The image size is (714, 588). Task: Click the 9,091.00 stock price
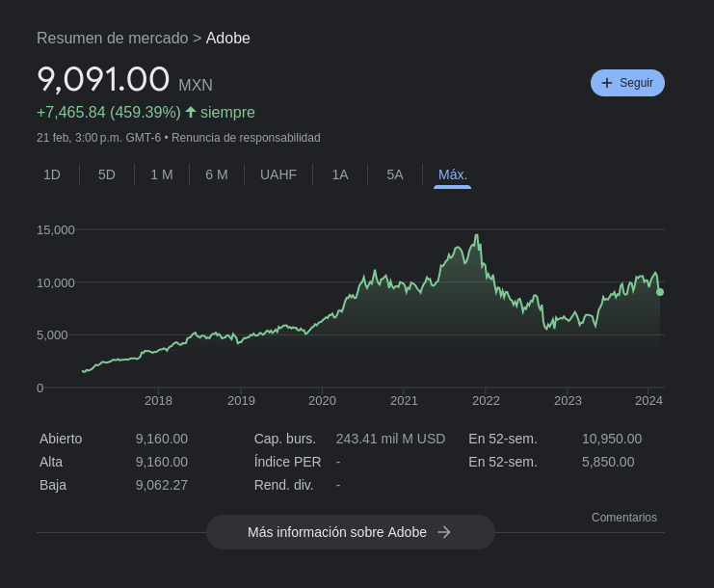(x=103, y=79)
